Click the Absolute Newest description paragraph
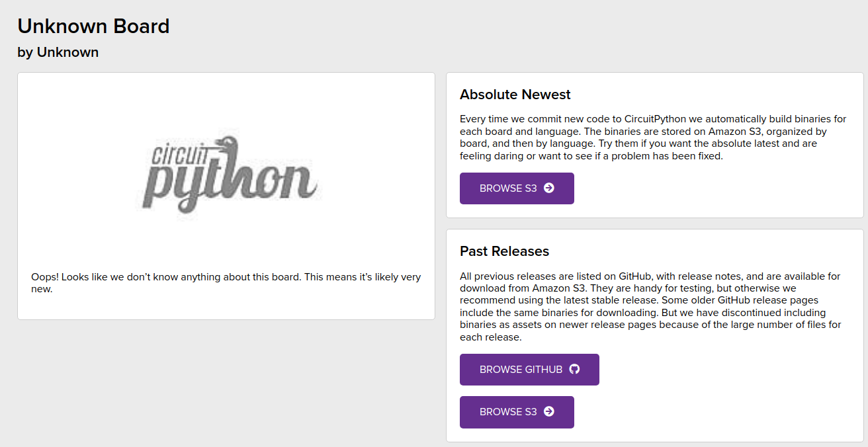 click(x=652, y=138)
